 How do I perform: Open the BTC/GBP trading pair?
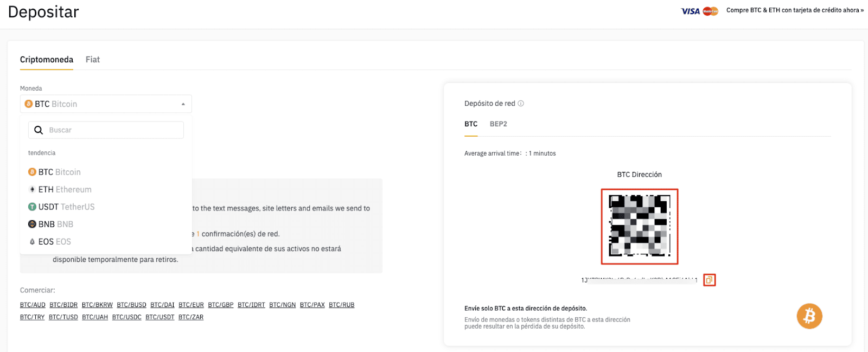coord(221,305)
